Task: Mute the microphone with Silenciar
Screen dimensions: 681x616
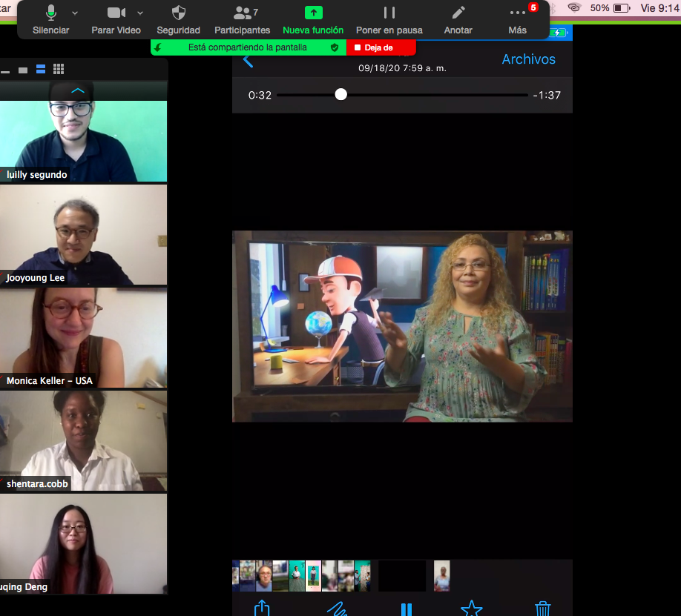Action: [x=50, y=20]
